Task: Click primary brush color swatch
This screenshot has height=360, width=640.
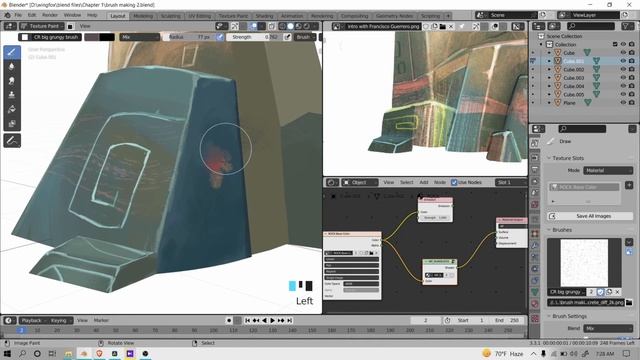Action: click(92, 37)
